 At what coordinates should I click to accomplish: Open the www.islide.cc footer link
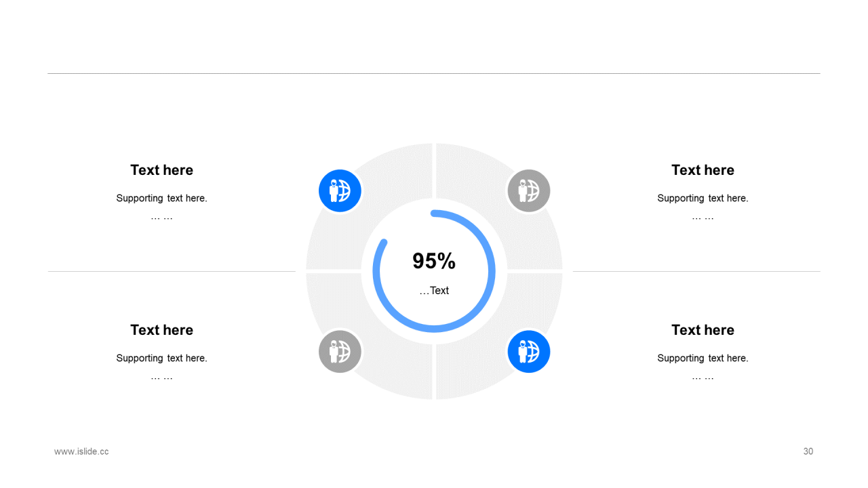81,451
